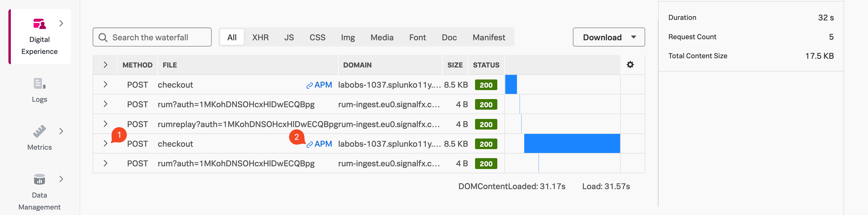Filter waterfall by XHR
The height and width of the screenshot is (215, 868).
pyautogui.click(x=260, y=38)
